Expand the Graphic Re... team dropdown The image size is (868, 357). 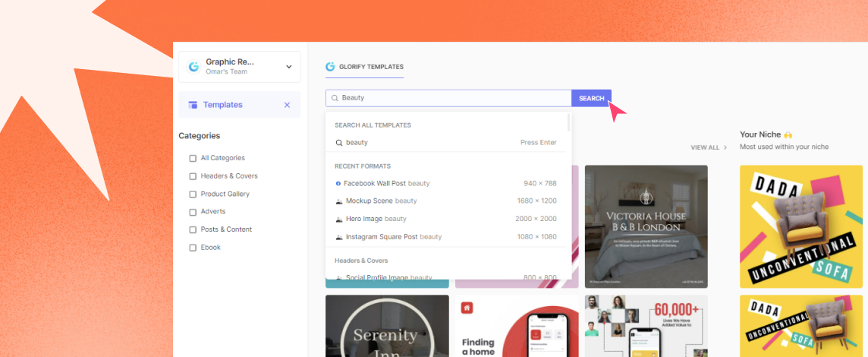coord(288,67)
